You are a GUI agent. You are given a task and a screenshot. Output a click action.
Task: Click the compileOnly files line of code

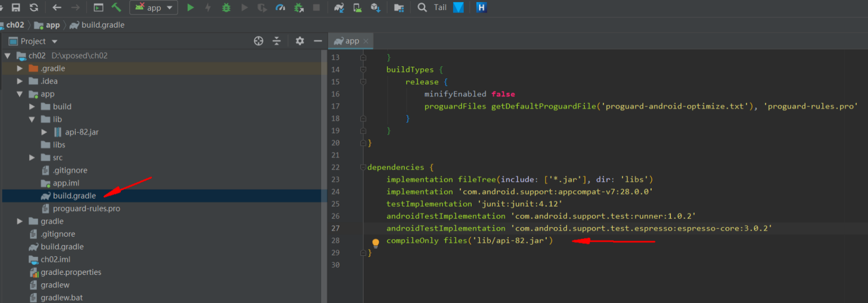click(469, 240)
